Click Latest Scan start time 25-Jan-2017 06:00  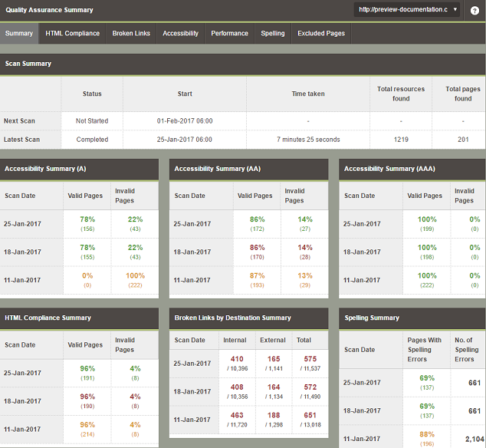pyautogui.click(x=185, y=140)
